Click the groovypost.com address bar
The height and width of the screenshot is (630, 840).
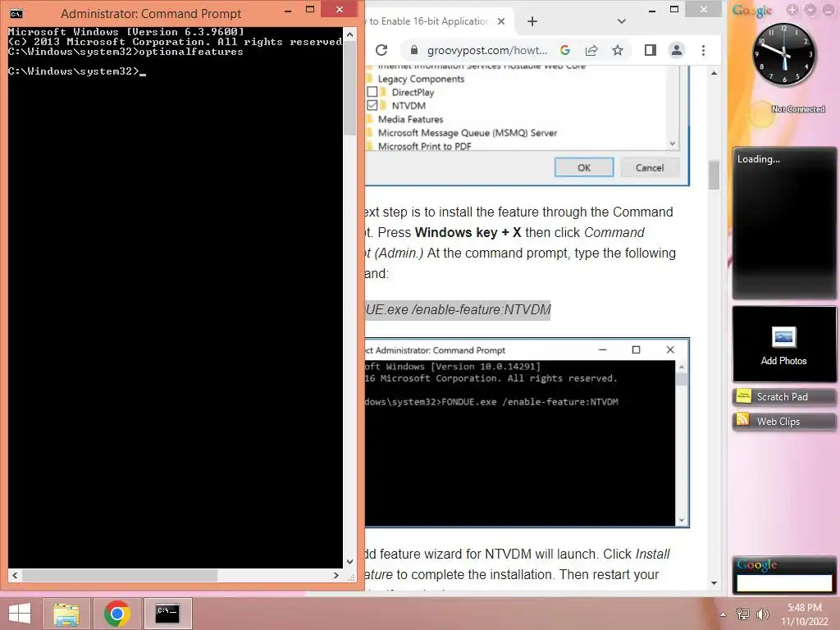tap(486, 50)
